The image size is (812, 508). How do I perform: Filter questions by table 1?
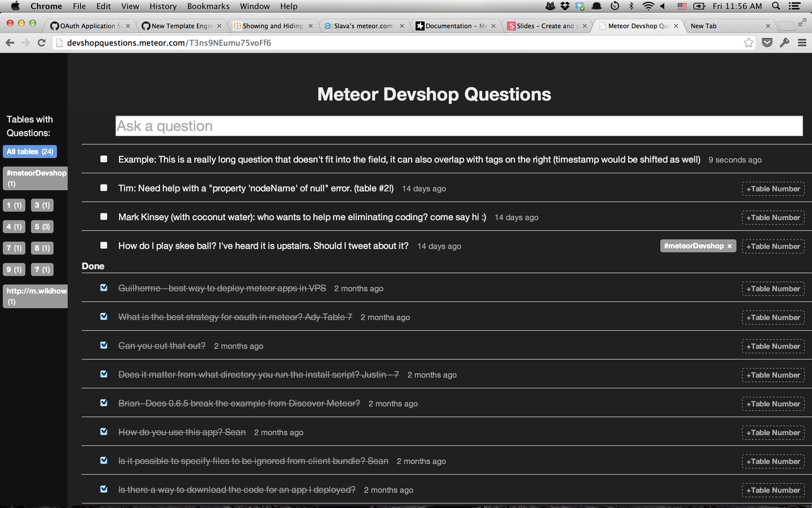coord(14,205)
